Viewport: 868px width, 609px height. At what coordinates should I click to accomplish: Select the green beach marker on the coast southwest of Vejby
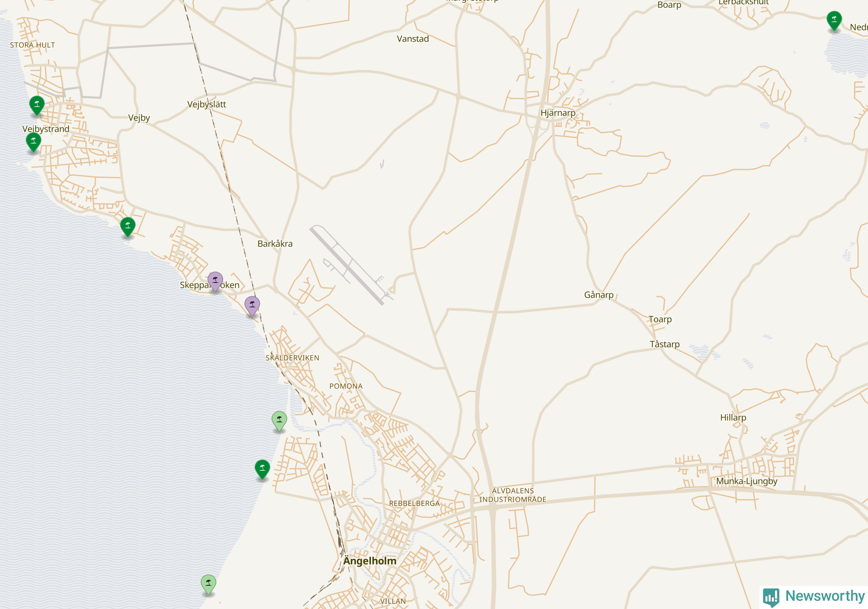point(128,227)
